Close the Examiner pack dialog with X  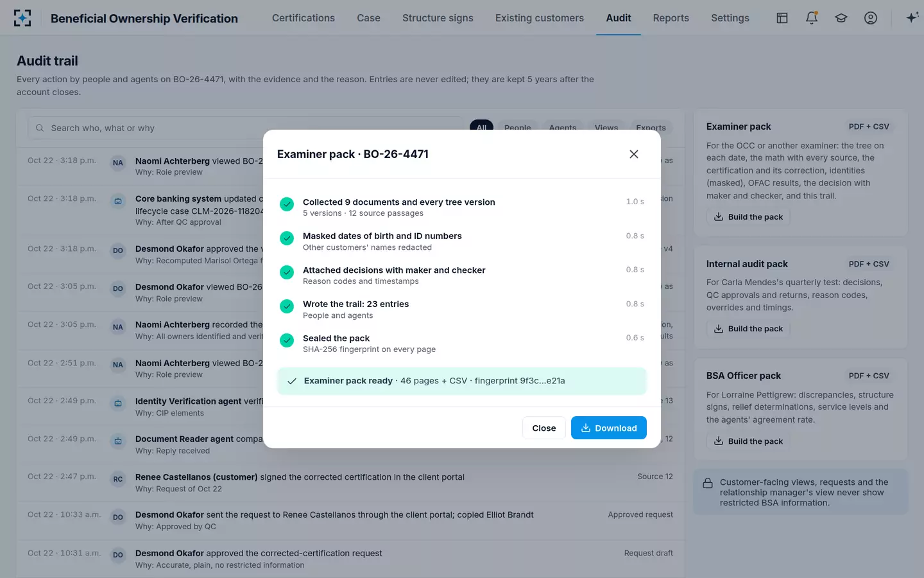point(634,154)
